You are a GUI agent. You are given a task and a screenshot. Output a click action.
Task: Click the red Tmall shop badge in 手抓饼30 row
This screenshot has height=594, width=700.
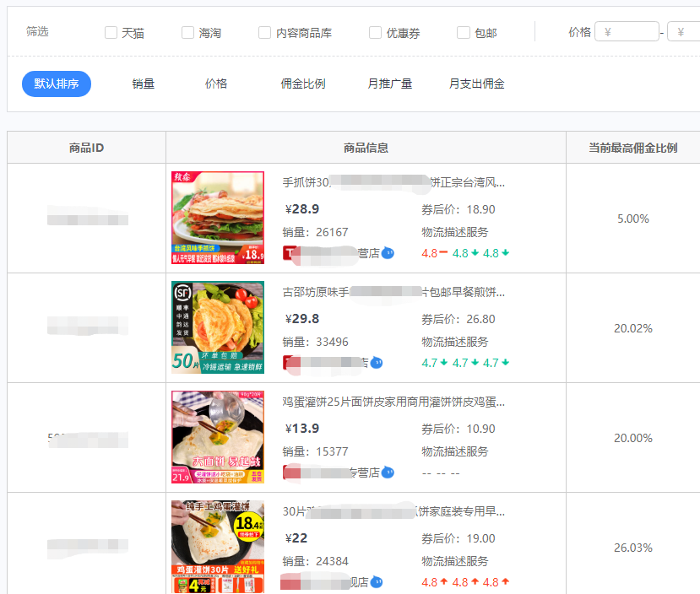[289, 253]
